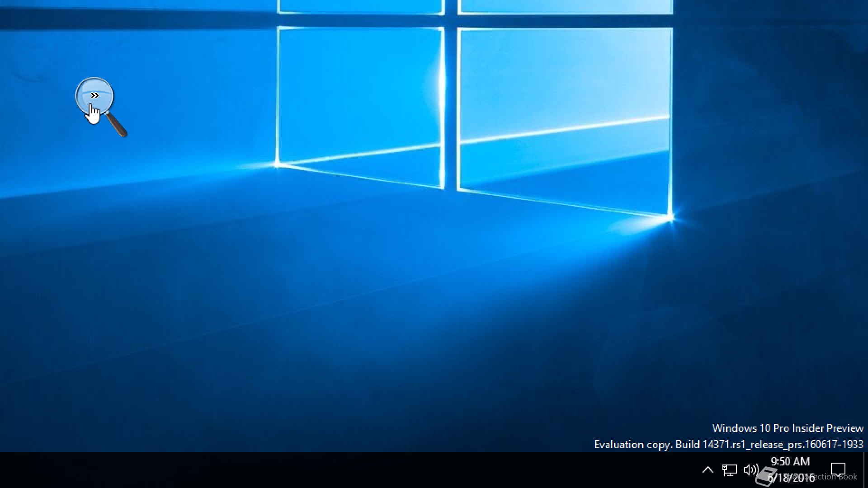Viewport: 868px width, 488px height.
Task: Open the Magnifier glass floating icon
Action: [x=101, y=107]
